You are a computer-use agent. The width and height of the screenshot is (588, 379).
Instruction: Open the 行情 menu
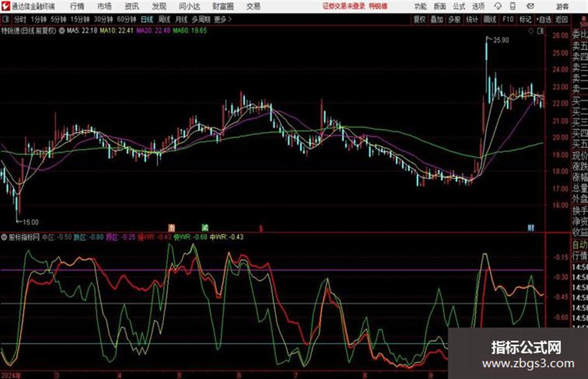coord(77,6)
